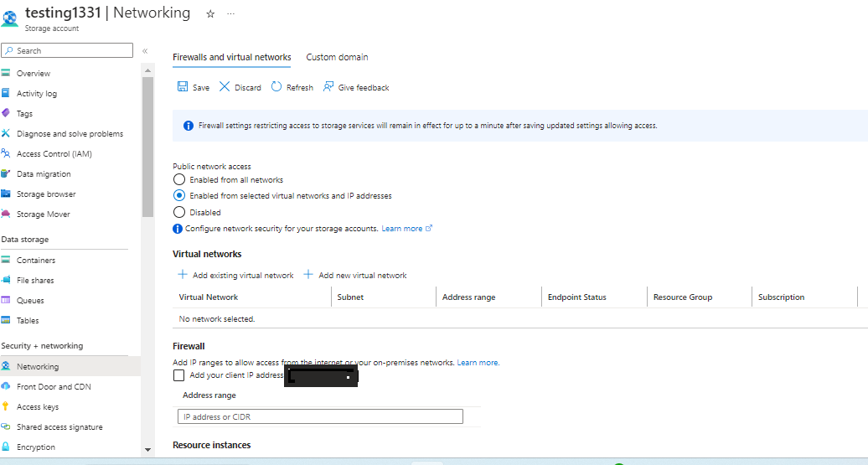Click the Save button label
The image size is (868, 465).
(201, 87)
